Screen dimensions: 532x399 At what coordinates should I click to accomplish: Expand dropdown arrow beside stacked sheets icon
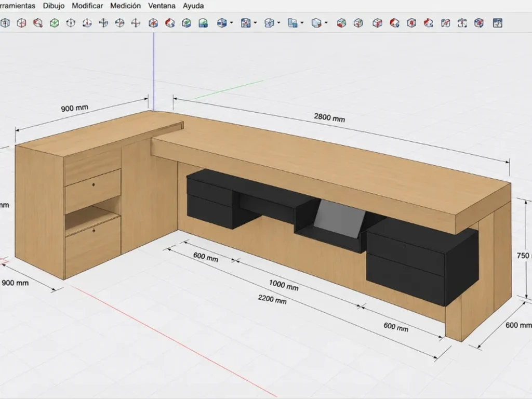[x=302, y=23]
